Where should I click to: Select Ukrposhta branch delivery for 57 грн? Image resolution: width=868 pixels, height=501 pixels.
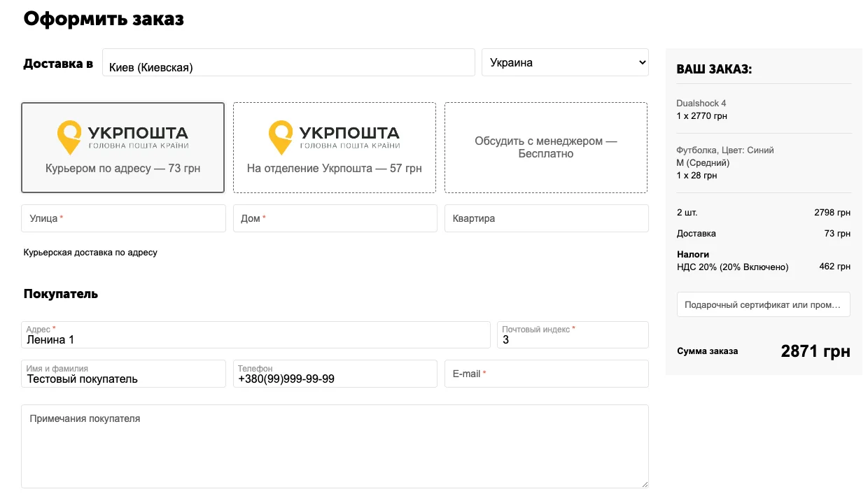334,169
